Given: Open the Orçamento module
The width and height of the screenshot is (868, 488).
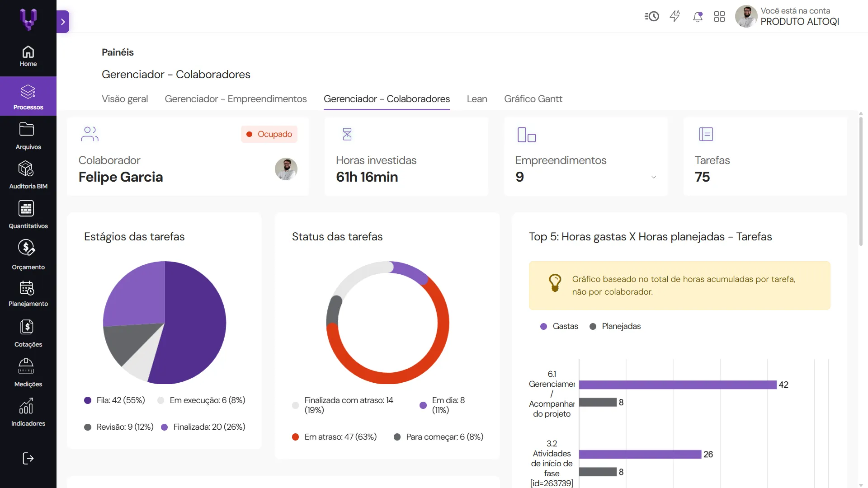Looking at the screenshot, I should tap(28, 255).
